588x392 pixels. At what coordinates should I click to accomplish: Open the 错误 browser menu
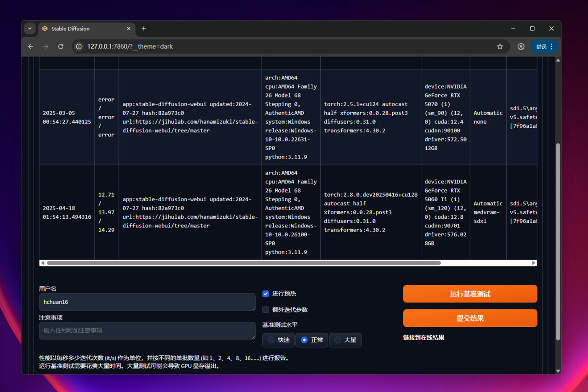click(544, 46)
